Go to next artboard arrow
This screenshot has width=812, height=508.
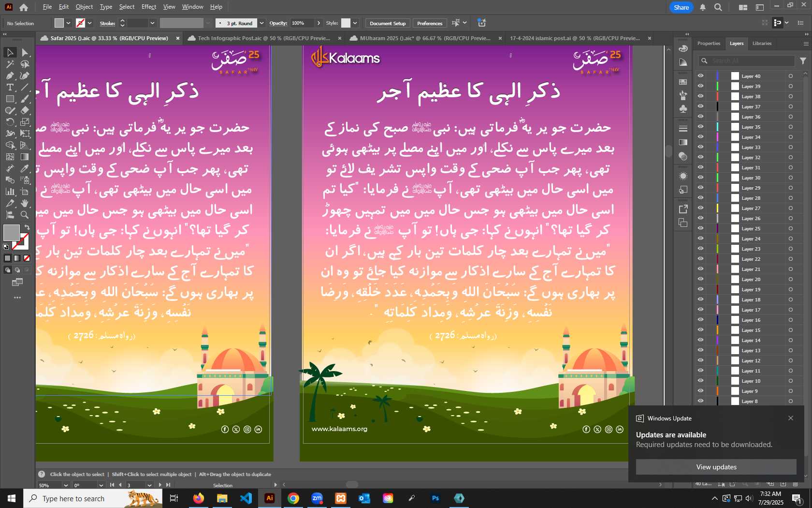coord(160,485)
